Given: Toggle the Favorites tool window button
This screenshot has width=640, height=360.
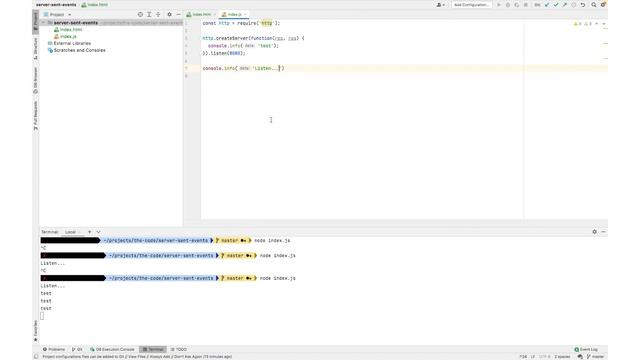Looking at the screenshot, I should pos(36,331).
